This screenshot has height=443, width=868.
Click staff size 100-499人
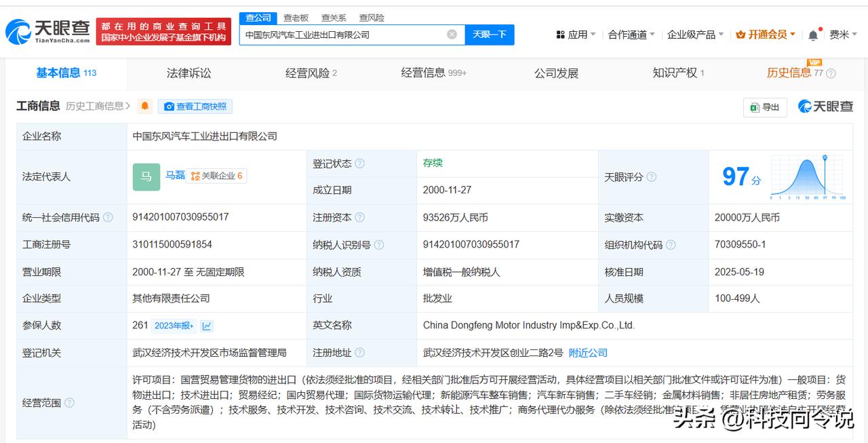(x=737, y=298)
